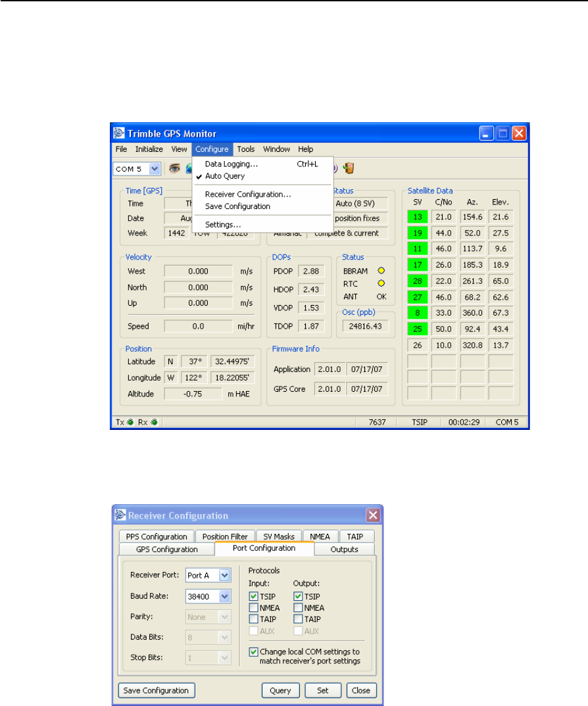Image resolution: width=588 pixels, height=706 pixels.
Task: Switch to the SV Masks tab
Action: tap(279, 536)
